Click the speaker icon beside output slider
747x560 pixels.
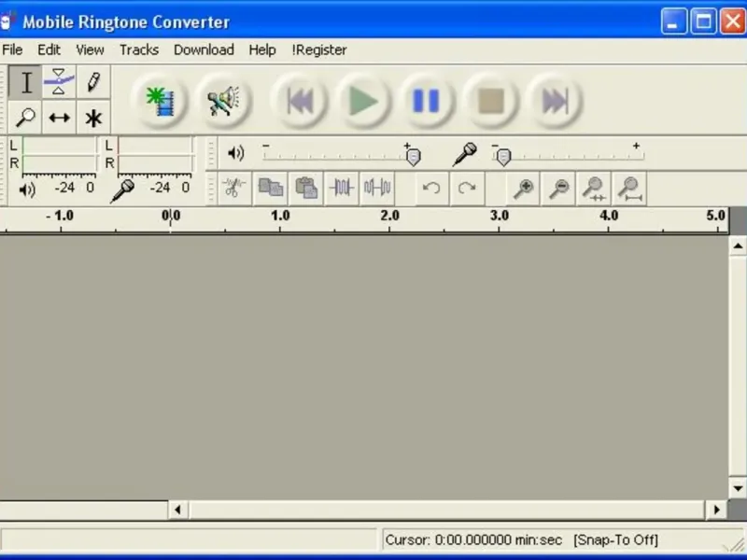(x=236, y=153)
